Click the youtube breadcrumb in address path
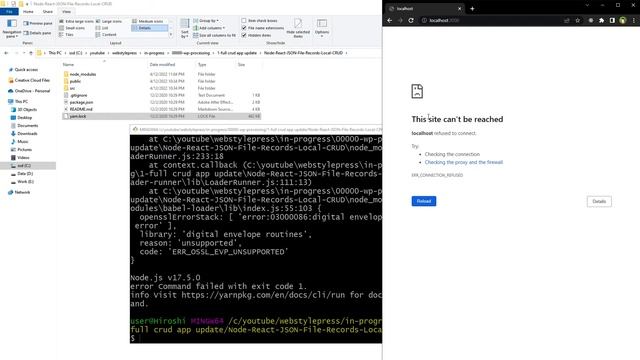Image resolution: width=640 pixels, height=360 pixels. 97,53
